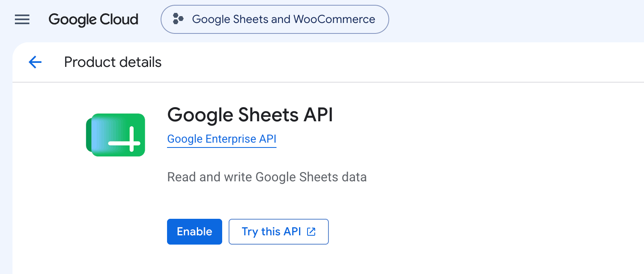Click the Try this API button
This screenshot has width=644, height=274.
[279, 232]
